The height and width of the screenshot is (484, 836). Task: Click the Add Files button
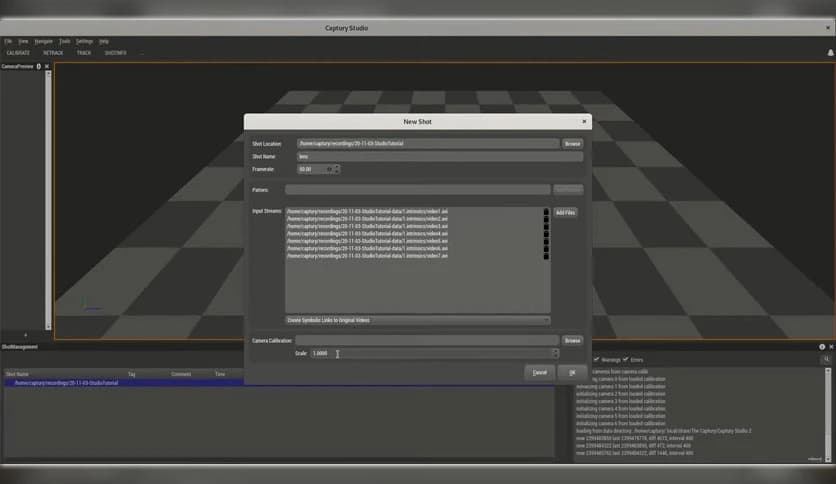tap(565, 212)
